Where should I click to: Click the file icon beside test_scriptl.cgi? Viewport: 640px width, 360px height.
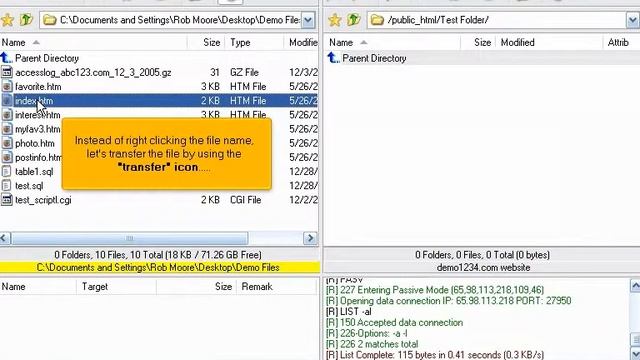tap(7, 200)
